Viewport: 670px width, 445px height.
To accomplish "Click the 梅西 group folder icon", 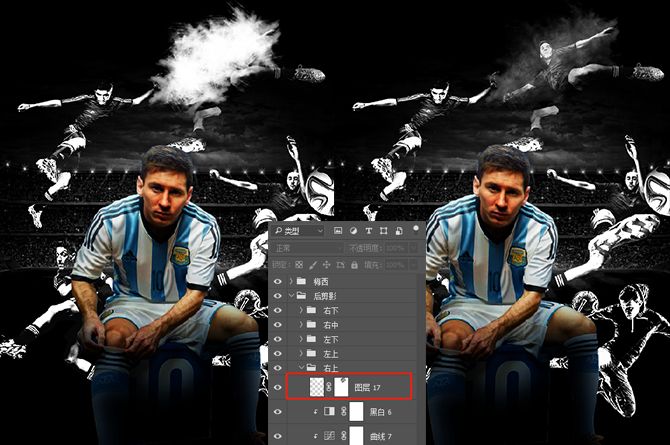I will (x=302, y=281).
